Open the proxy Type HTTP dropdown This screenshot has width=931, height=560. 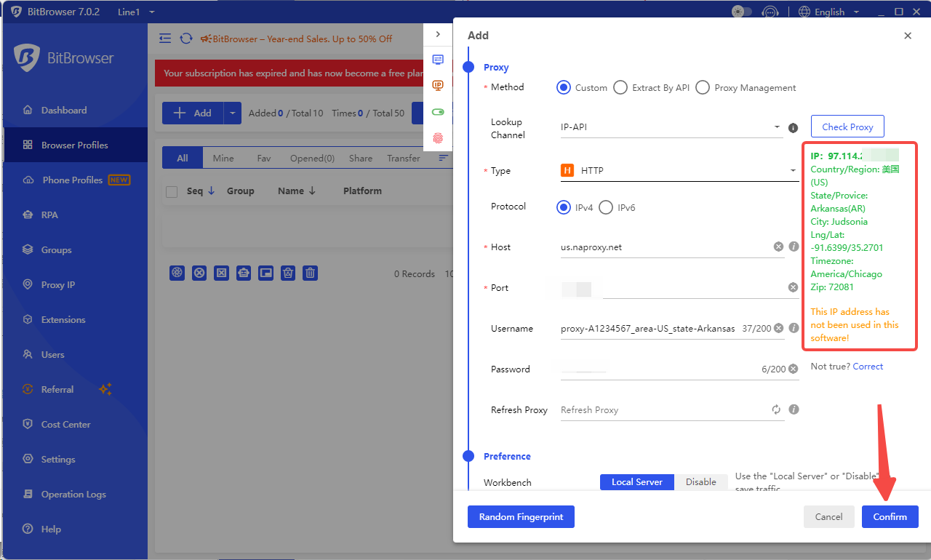coord(679,171)
